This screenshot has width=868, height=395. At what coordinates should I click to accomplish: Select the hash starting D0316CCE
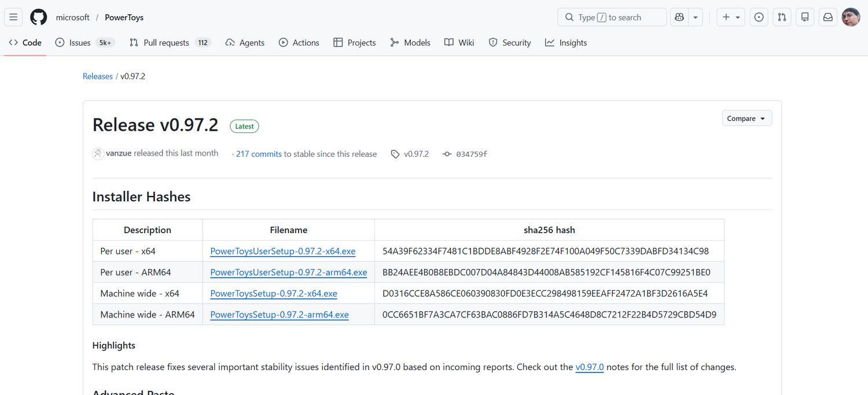[x=545, y=294]
